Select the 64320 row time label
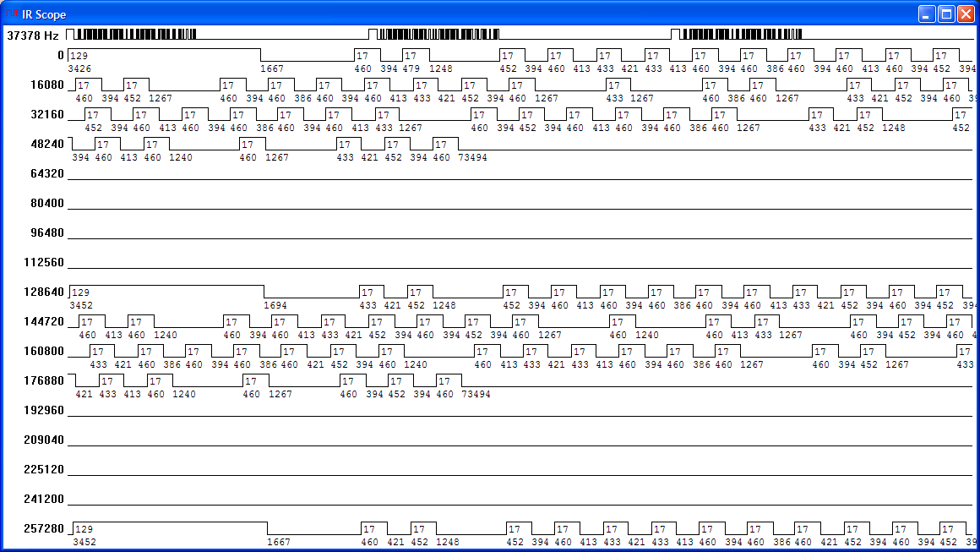The image size is (980, 552). coord(47,174)
